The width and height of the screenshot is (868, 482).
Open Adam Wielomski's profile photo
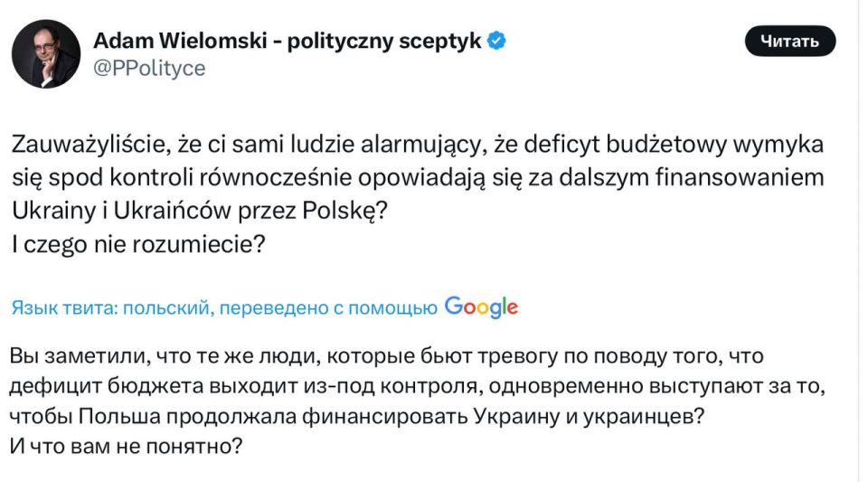45,54
